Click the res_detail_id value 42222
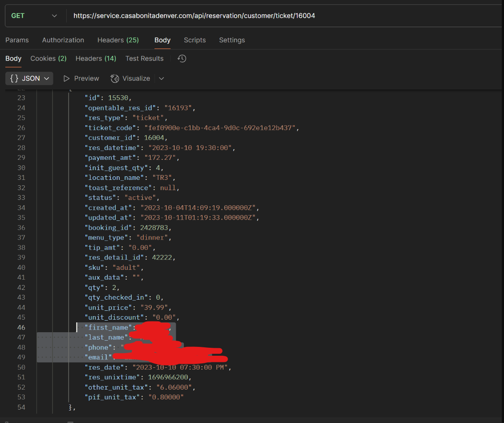The image size is (504, 423). tap(162, 257)
